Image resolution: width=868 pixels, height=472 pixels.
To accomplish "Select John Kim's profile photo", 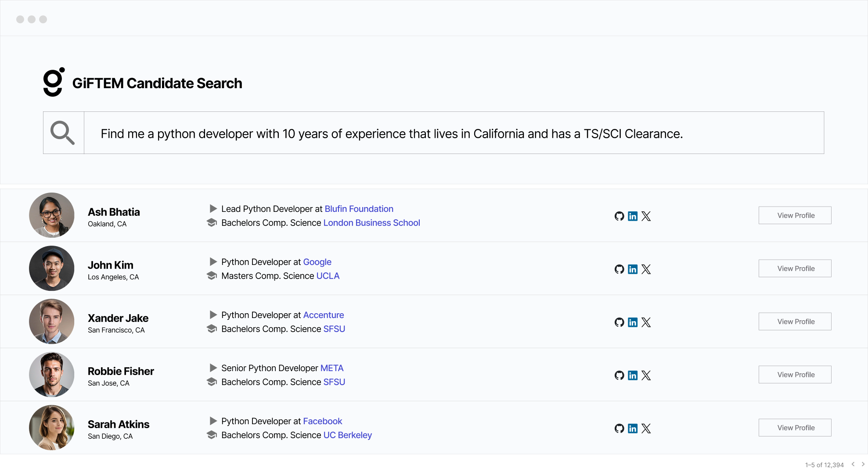I will click(x=52, y=268).
